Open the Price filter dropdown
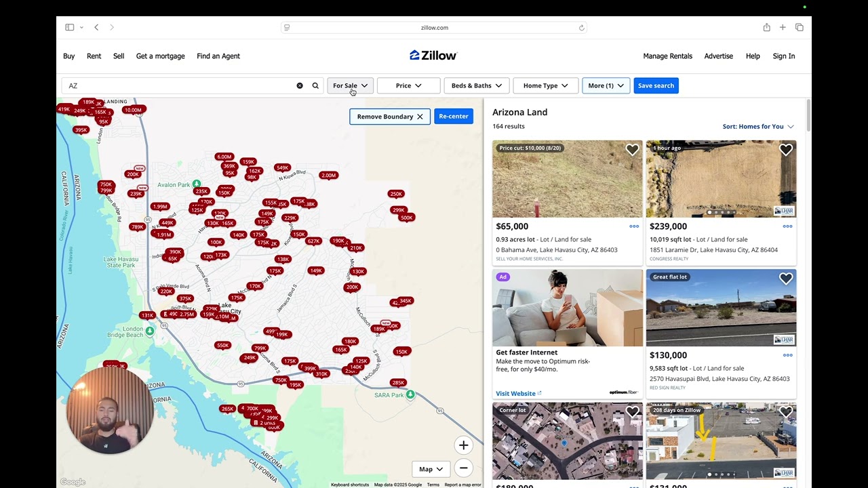This screenshot has width=868, height=488. pos(409,85)
